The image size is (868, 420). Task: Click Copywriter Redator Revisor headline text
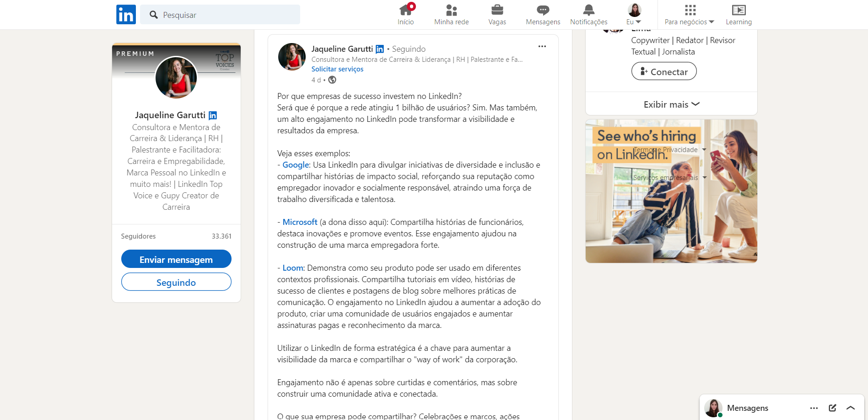(x=683, y=46)
